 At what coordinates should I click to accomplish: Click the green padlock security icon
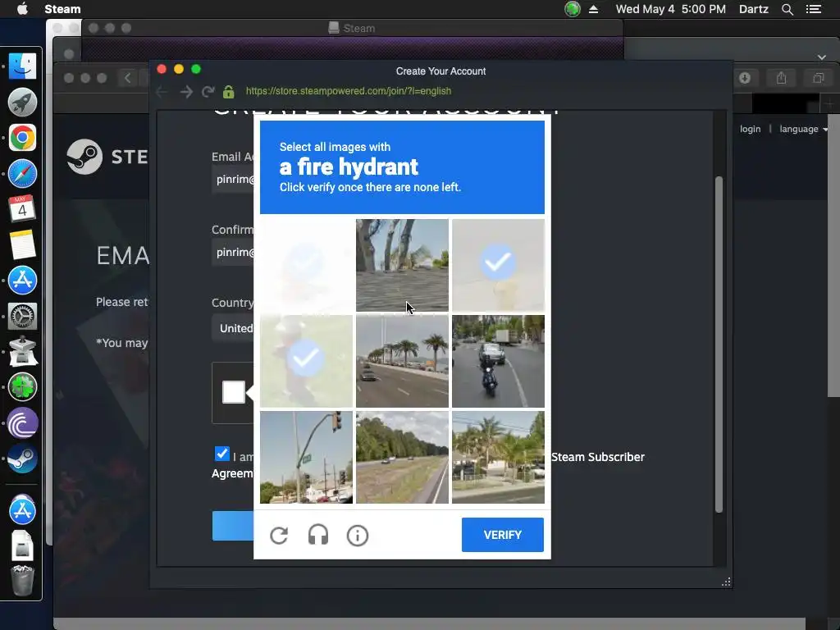click(x=229, y=92)
